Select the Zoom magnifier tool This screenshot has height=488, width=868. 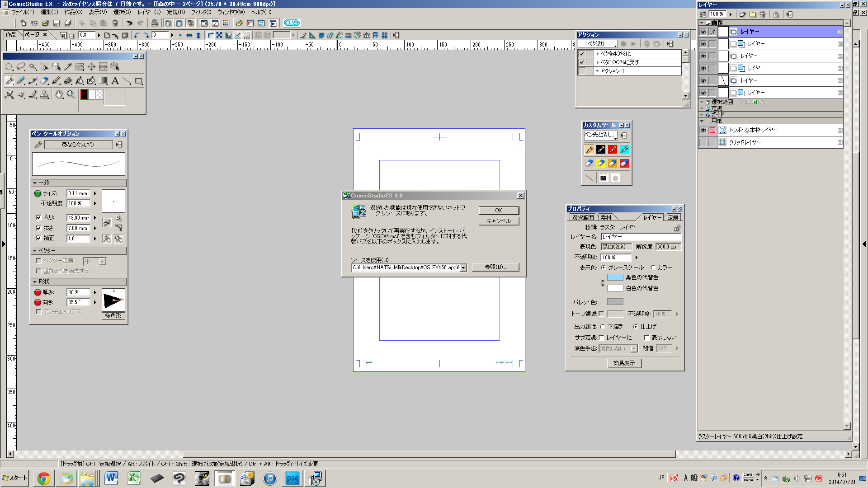(x=71, y=94)
